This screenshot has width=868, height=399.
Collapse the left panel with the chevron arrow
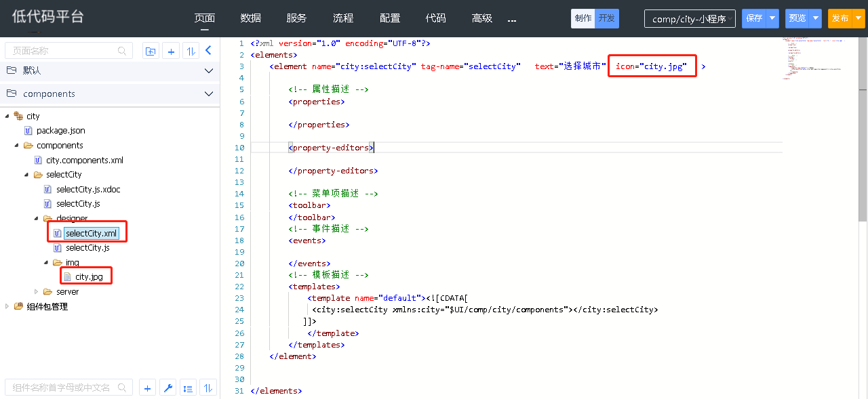click(x=209, y=50)
